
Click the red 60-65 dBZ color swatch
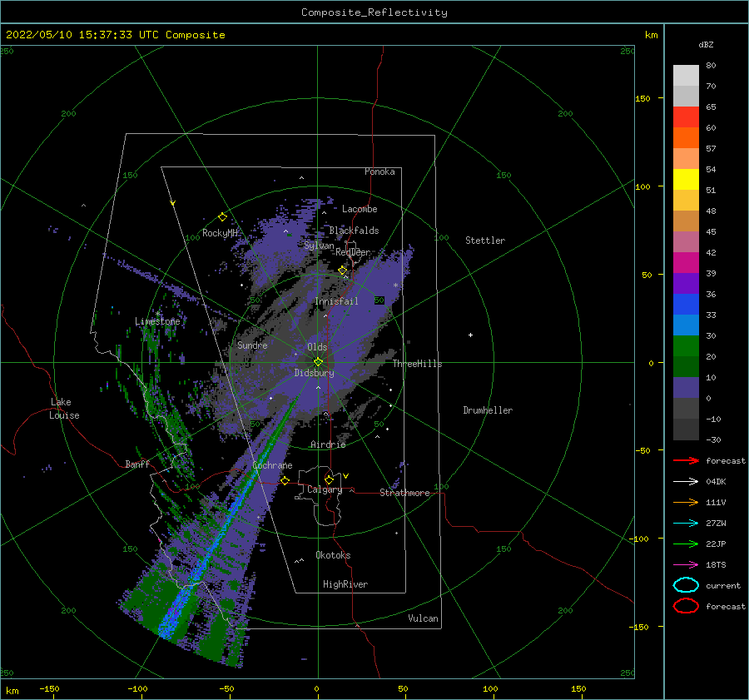(686, 117)
